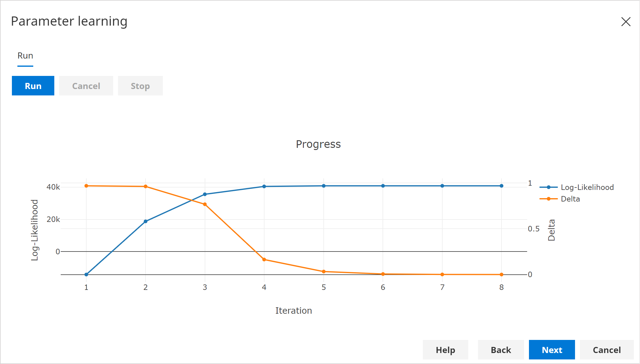Screen dimensions: 640x364
Task: Click Delta data point at iteration 4
Action: pyautogui.click(x=264, y=260)
